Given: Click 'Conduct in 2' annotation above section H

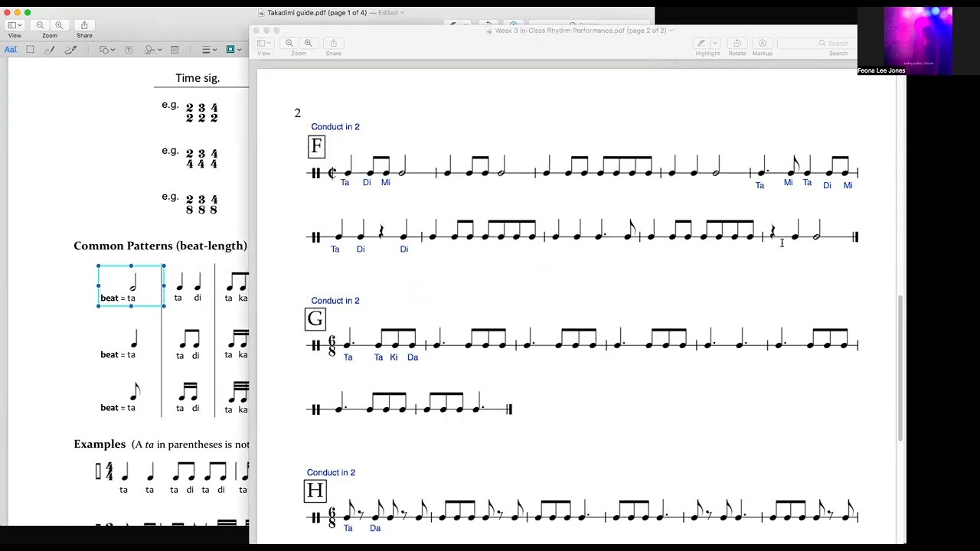Looking at the screenshot, I should [331, 473].
